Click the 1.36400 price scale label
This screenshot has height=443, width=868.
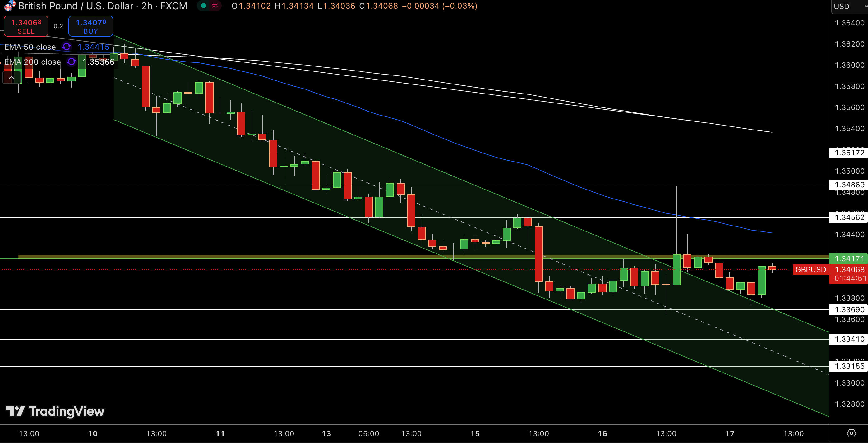pyautogui.click(x=849, y=23)
